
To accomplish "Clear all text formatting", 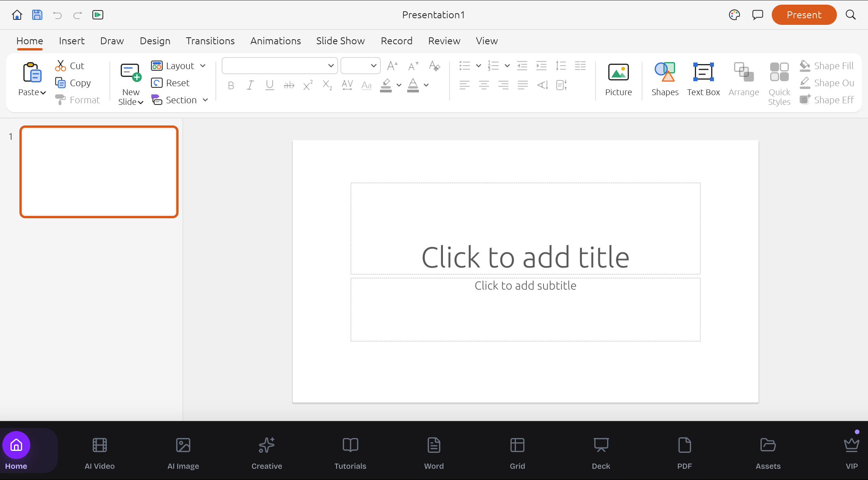I will 434,66.
